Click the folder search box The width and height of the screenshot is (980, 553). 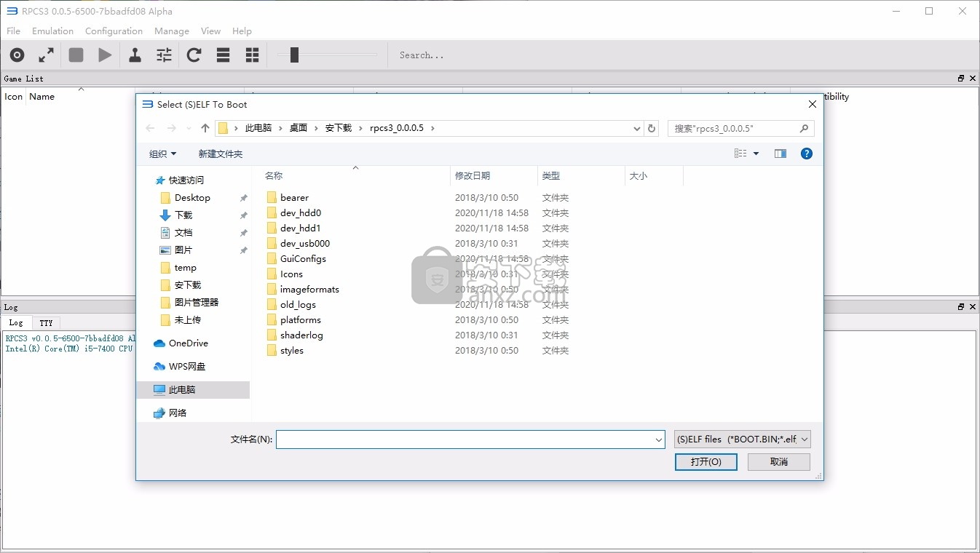pos(740,128)
